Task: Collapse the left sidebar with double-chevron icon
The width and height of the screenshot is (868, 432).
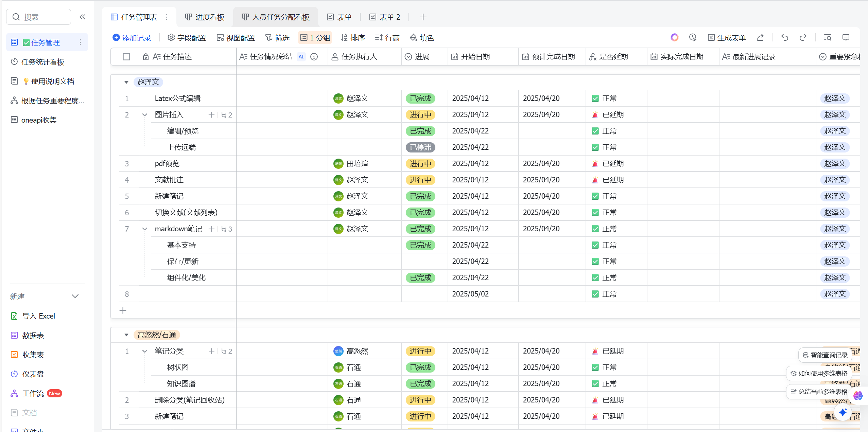Action: pyautogui.click(x=82, y=17)
